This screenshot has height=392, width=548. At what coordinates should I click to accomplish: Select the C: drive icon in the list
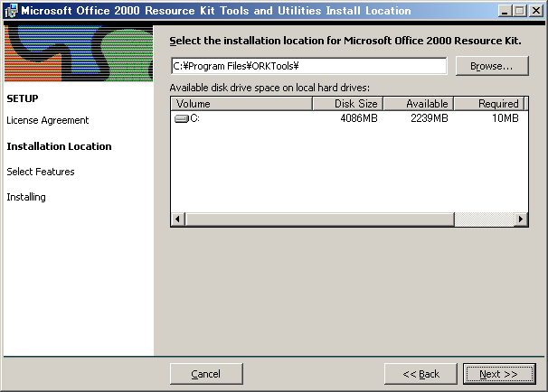[182, 118]
